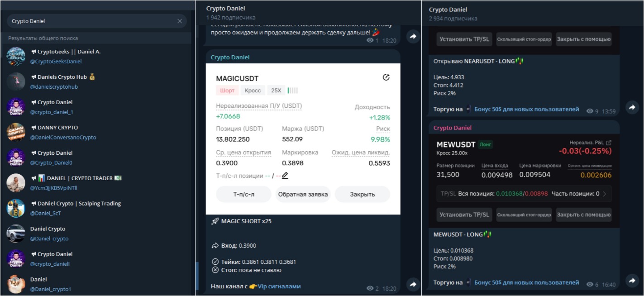The image size is (644, 296).
Task: Click the Обратная заявка button
Action: (x=303, y=194)
